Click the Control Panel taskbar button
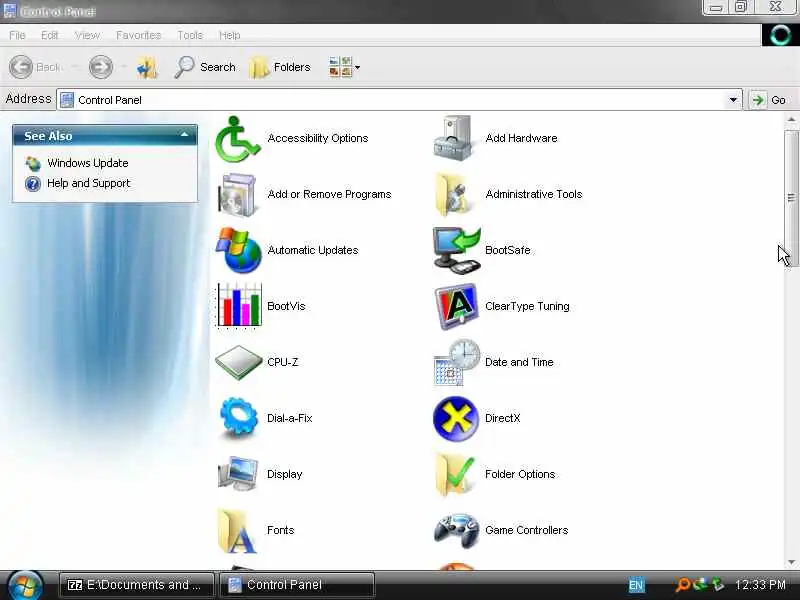 (297, 585)
